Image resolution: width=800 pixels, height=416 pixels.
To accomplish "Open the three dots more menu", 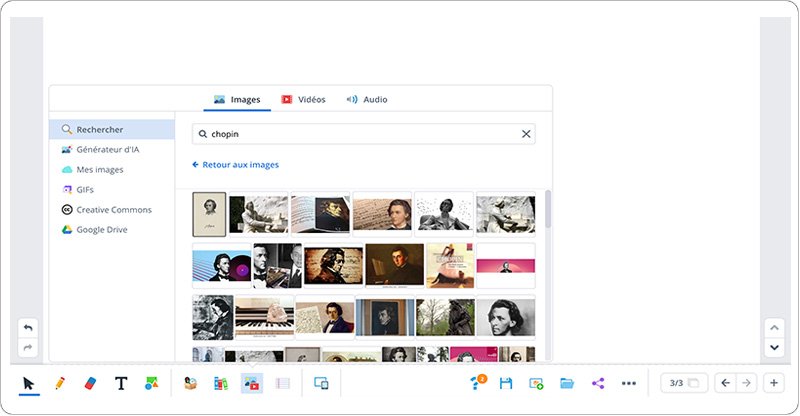I will tap(629, 383).
